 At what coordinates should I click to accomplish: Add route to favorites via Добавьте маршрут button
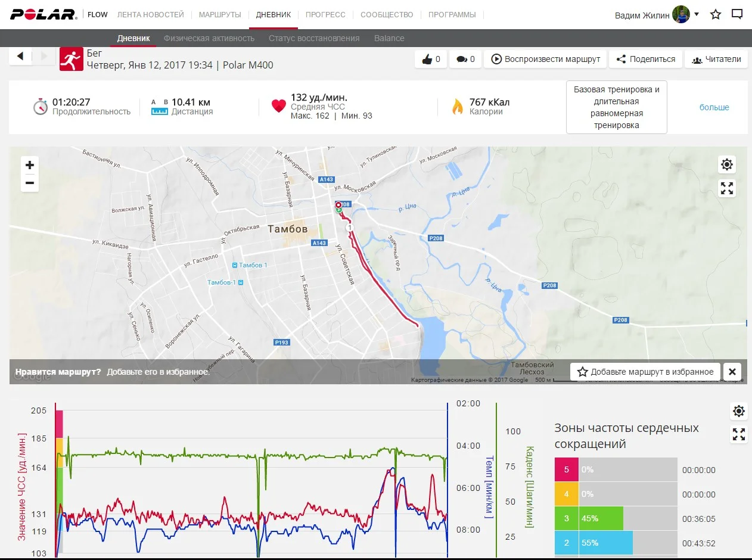[645, 372]
